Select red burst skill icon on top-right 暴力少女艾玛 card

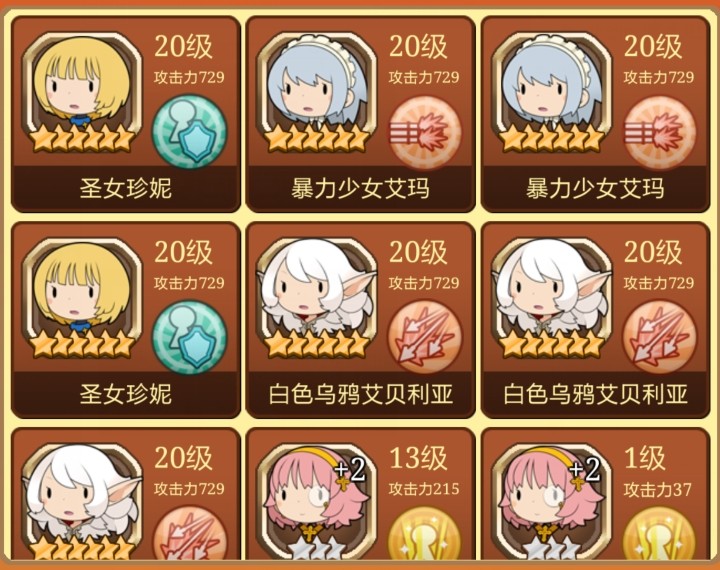coord(659,132)
